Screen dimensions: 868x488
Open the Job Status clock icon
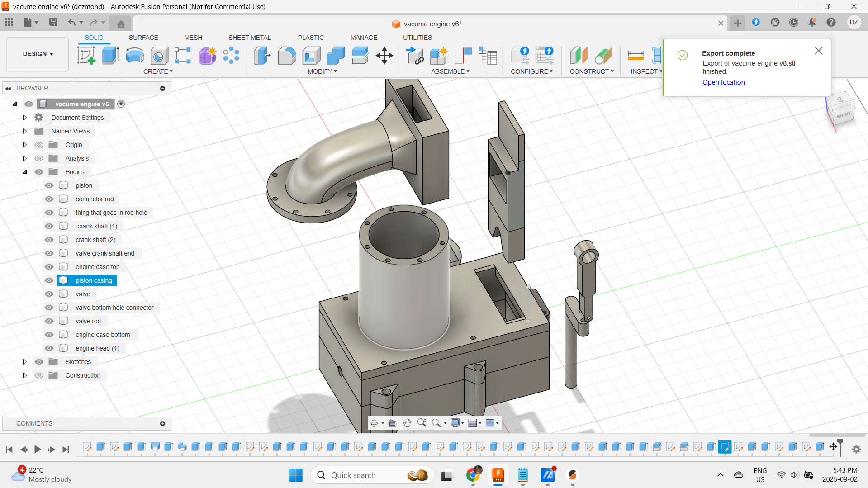(794, 22)
